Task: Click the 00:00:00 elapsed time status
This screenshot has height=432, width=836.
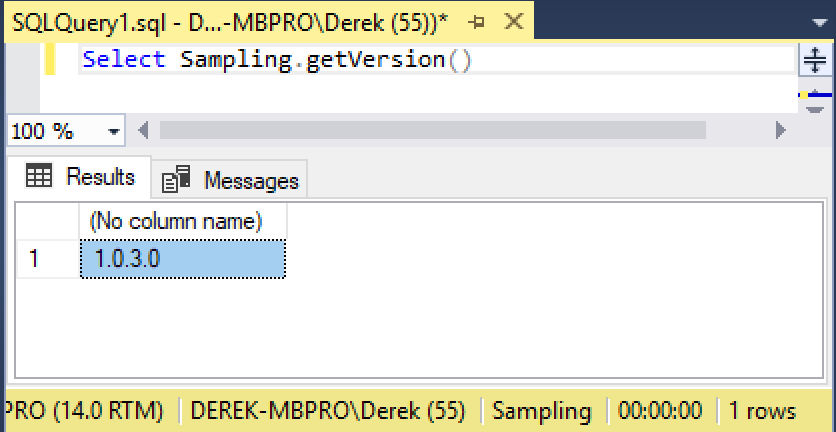Action: click(x=660, y=411)
